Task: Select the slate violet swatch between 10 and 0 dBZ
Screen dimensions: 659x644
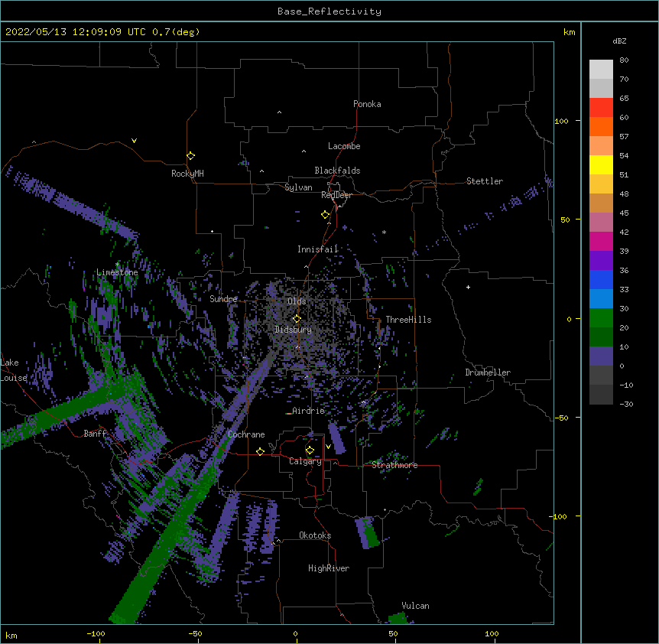Action: (x=601, y=356)
